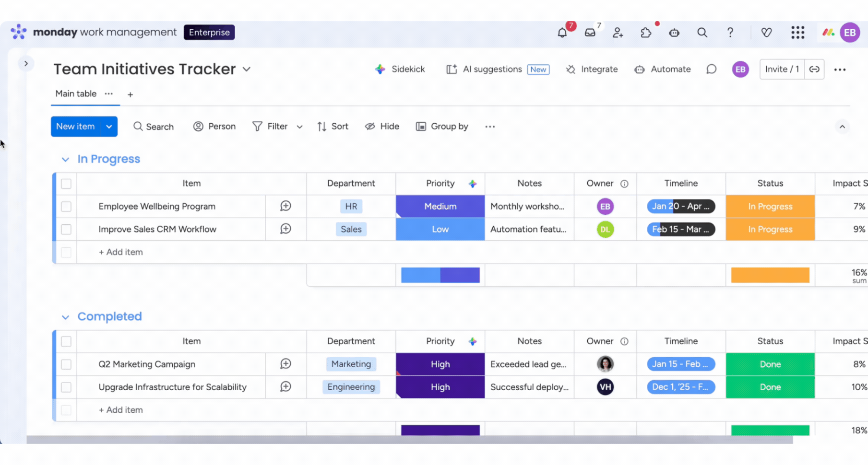Add a new board view tab

point(130,95)
